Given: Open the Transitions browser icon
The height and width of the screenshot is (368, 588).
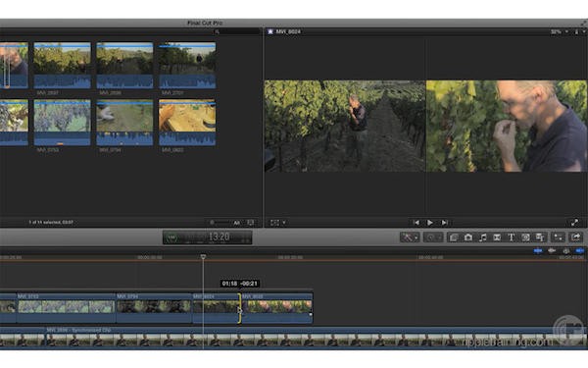Looking at the screenshot, I should [x=497, y=237].
